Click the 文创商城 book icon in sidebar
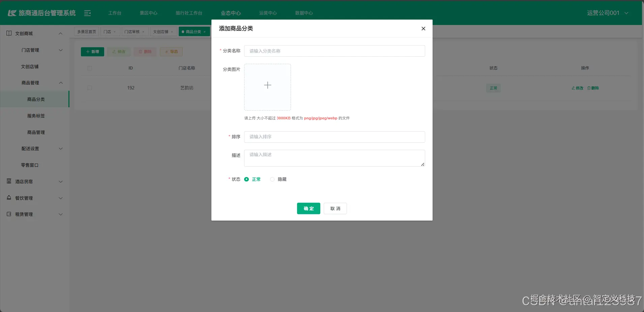This screenshot has height=312, width=644. click(x=9, y=33)
